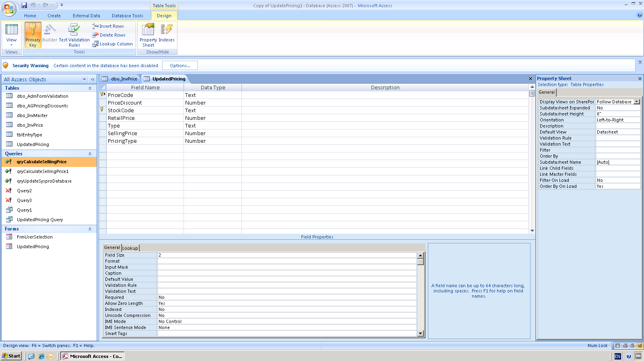
Task: Switch to the UpdatedPricing document tab
Action: [165, 79]
